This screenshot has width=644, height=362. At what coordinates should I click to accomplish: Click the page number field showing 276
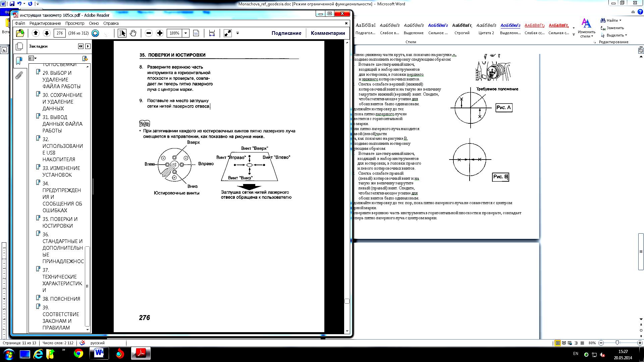coord(60,33)
